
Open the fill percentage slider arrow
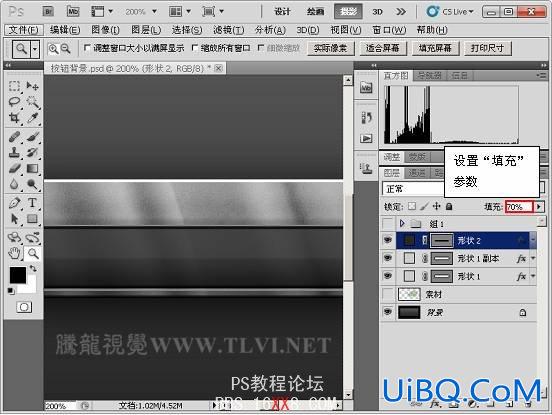[539, 207]
